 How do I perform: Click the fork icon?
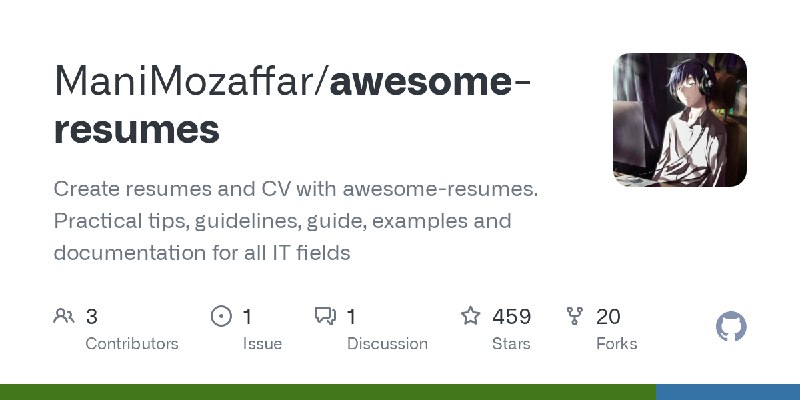tap(574, 316)
